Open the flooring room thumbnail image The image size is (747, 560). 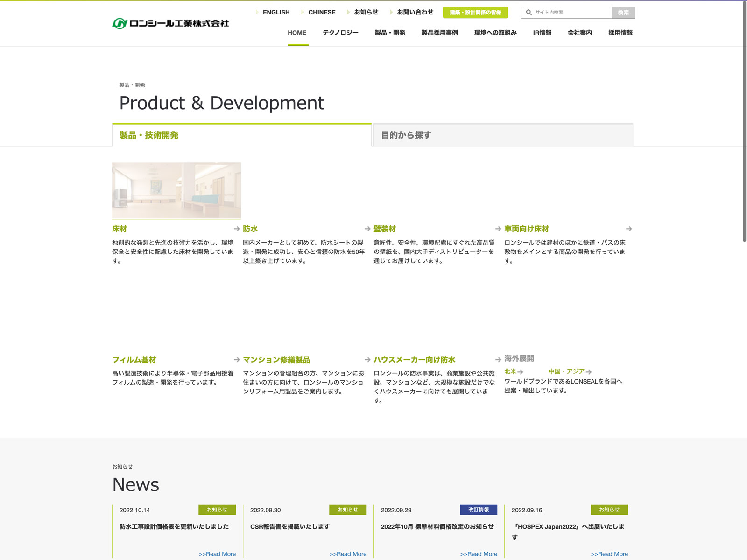point(176,190)
